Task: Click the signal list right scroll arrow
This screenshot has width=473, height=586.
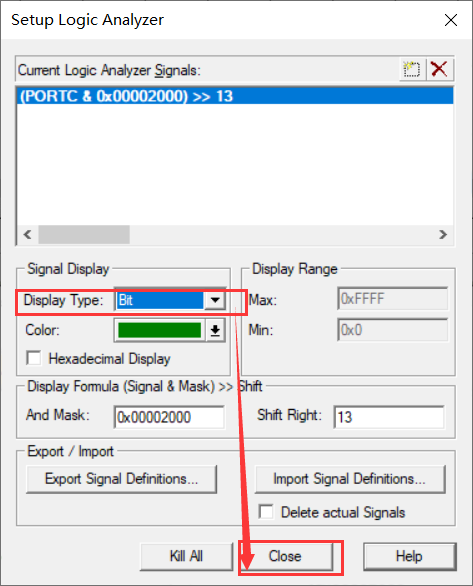Action: [x=443, y=235]
